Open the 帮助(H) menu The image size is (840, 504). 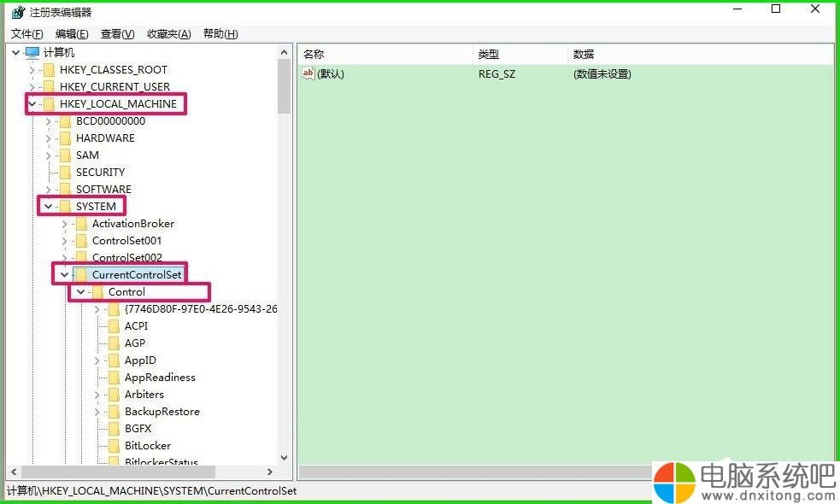coord(220,34)
